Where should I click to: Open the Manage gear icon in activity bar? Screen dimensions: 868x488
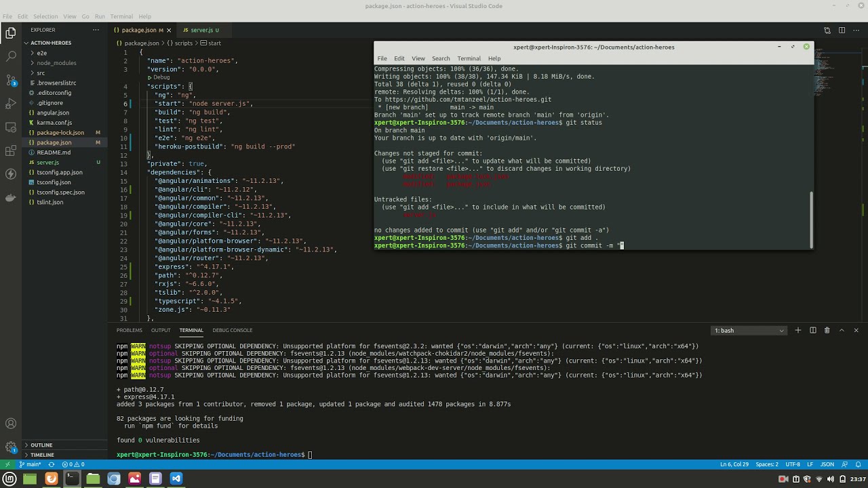10,447
